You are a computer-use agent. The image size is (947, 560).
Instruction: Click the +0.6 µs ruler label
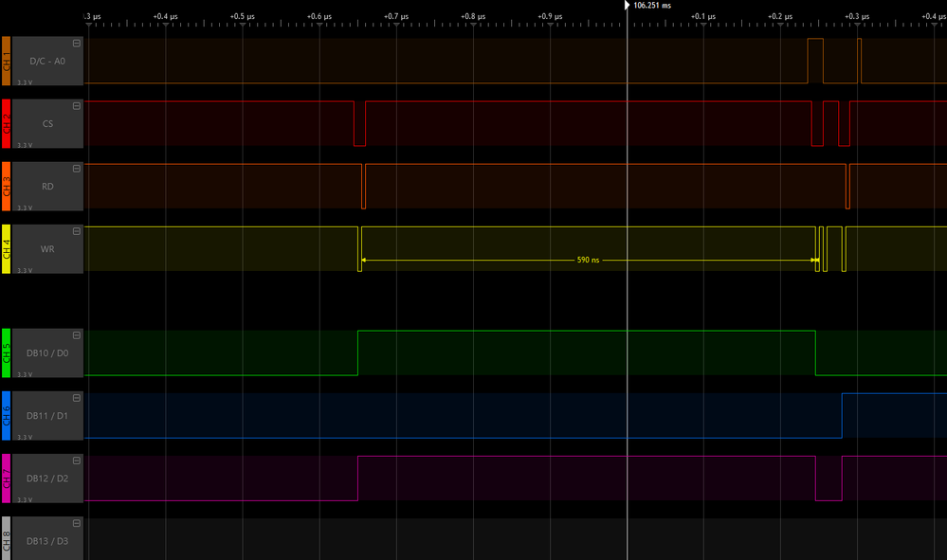pyautogui.click(x=319, y=16)
